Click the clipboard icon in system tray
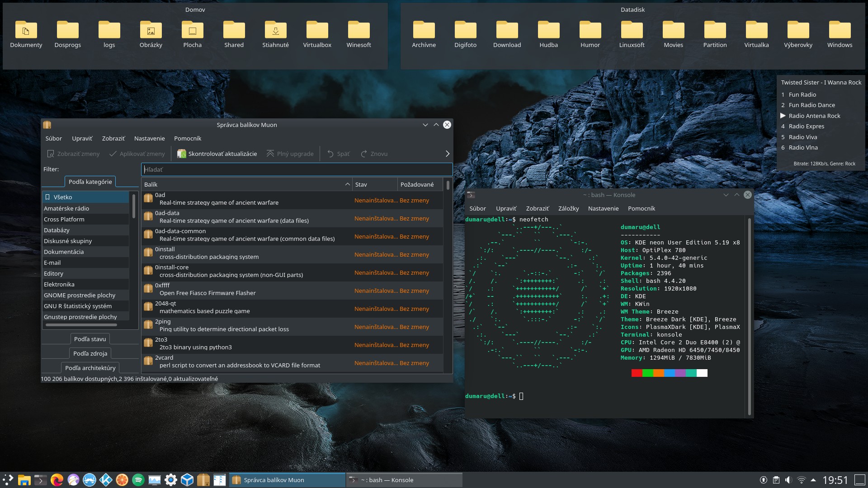 point(776,480)
